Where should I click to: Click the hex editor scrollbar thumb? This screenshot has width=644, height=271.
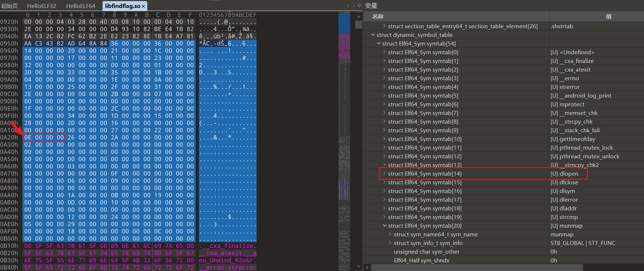pos(358,25)
